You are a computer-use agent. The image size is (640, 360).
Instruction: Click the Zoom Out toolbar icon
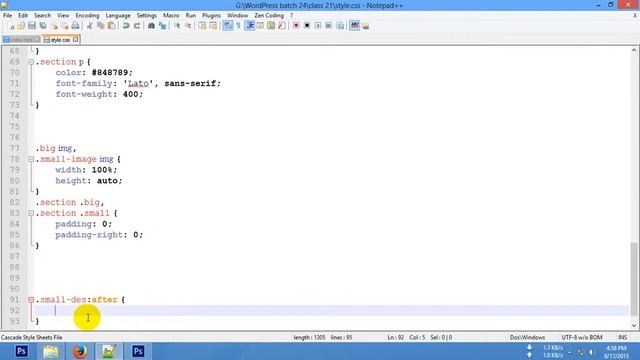[188, 26]
